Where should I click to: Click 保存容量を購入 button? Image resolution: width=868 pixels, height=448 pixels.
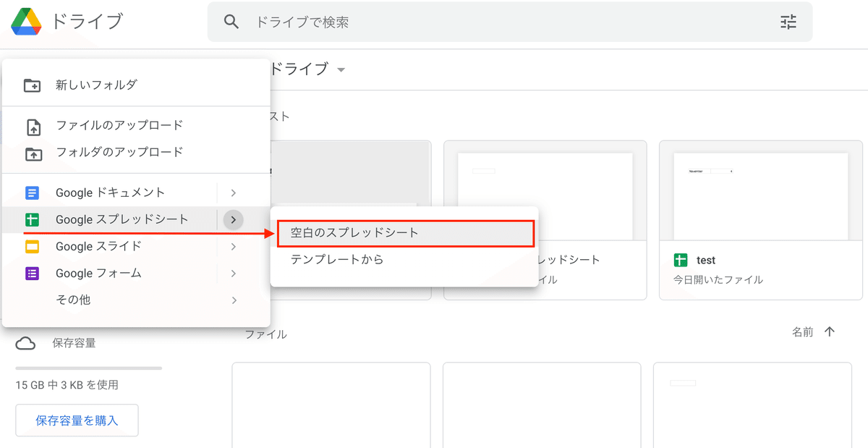[77, 420]
